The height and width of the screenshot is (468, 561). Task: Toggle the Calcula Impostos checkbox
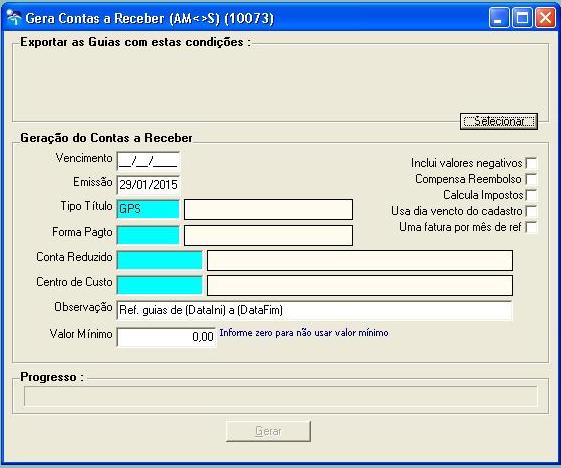click(x=531, y=195)
